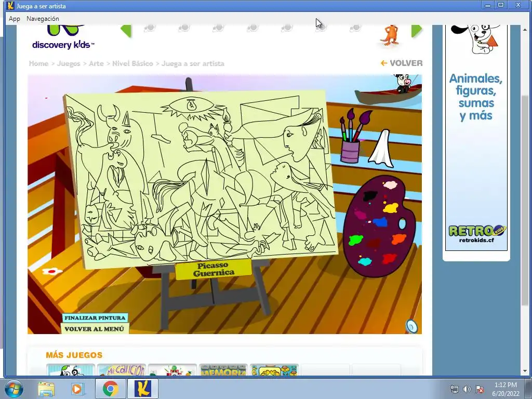Open the Home breadcrumb link

coord(38,63)
